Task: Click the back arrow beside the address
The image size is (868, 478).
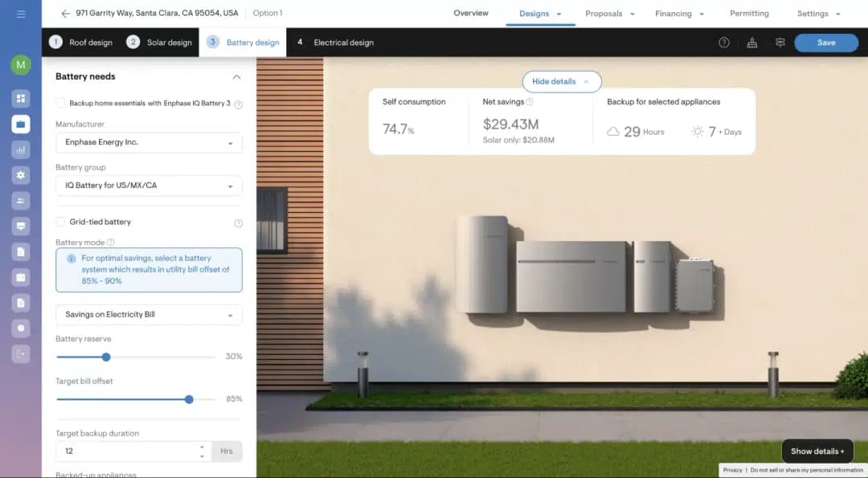Action: pos(65,14)
